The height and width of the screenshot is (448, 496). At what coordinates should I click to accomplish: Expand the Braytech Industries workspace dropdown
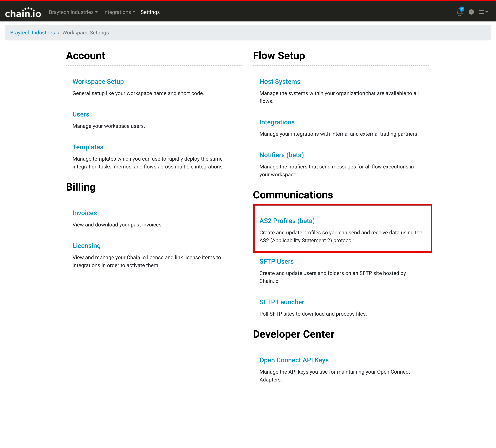(73, 12)
